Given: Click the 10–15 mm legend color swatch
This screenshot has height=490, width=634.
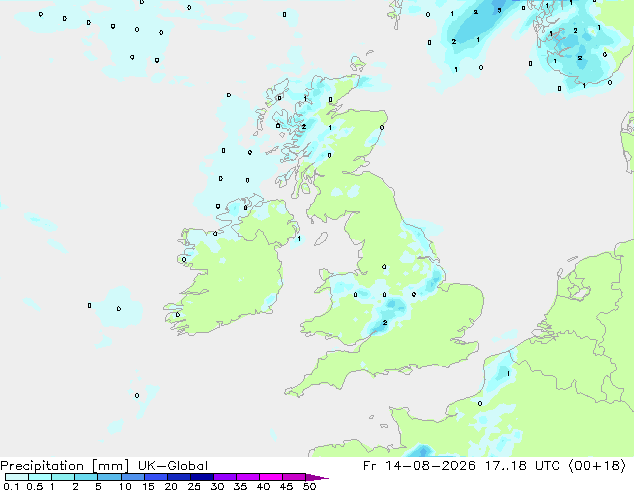Looking at the screenshot, I should click(x=133, y=477).
